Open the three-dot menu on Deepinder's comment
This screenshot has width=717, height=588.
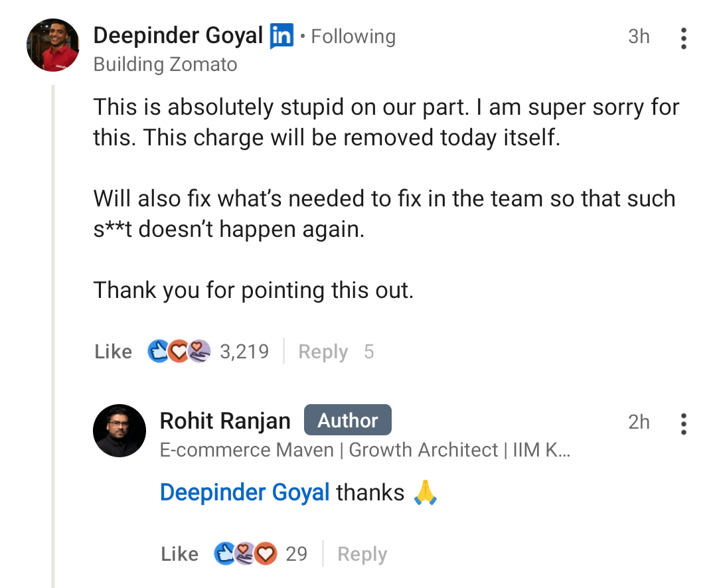click(683, 38)
